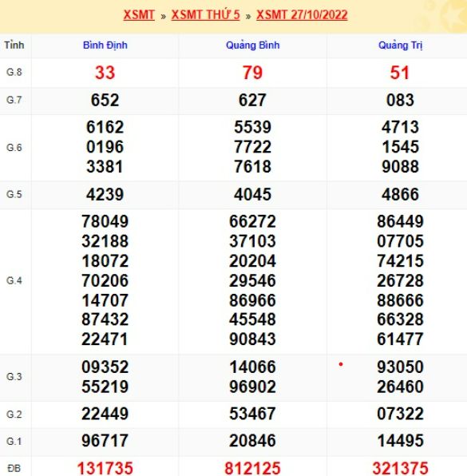The width and height of the screenshot is (467, 476).
Task: Open the Bình Định province link
Action: point(105,46)
